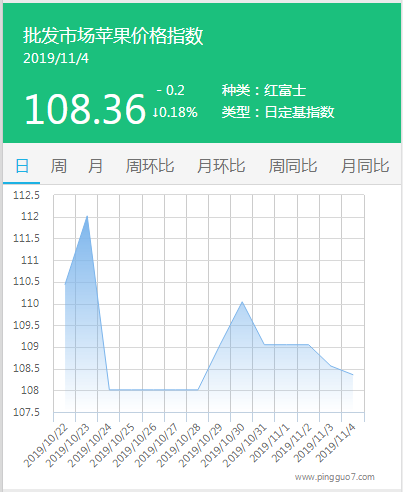Click the y-axis label 112.5
The width and height of the screenshot is (403, 492).
pos(26,195)
